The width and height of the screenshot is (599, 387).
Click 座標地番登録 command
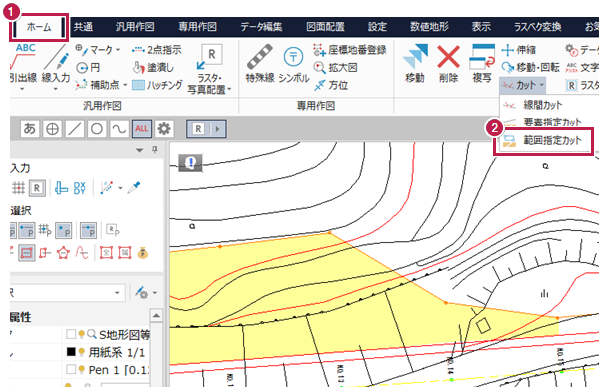click(x=350, y=50)
